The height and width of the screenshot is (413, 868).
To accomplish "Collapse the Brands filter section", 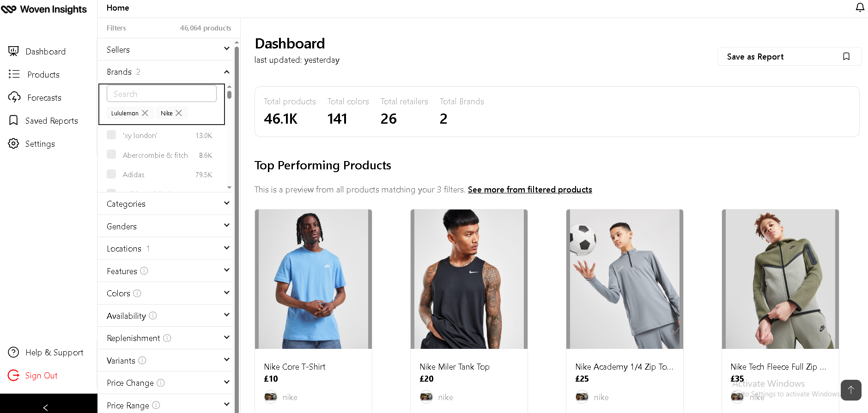I will pos(226,72).
